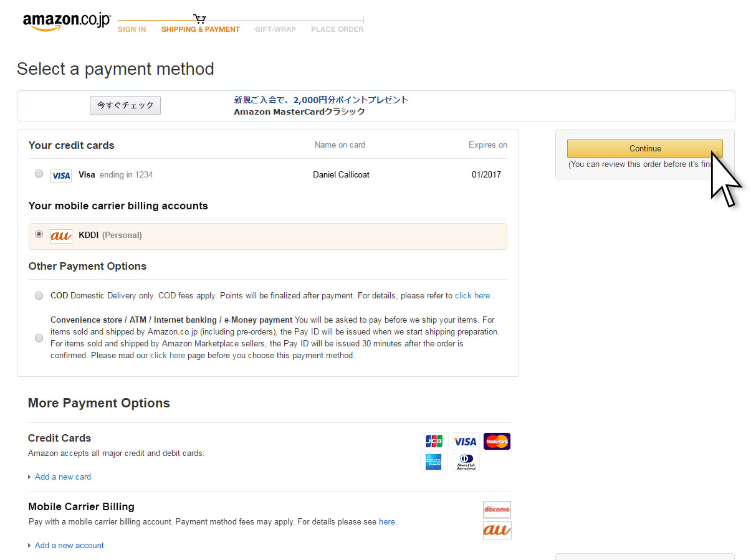Click the American Express logo

tap(434, 462)
